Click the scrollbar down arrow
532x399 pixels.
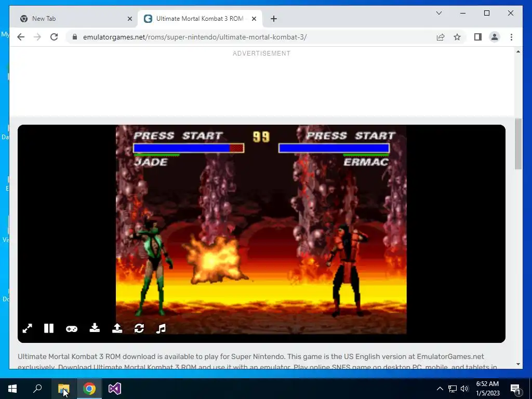518,364
